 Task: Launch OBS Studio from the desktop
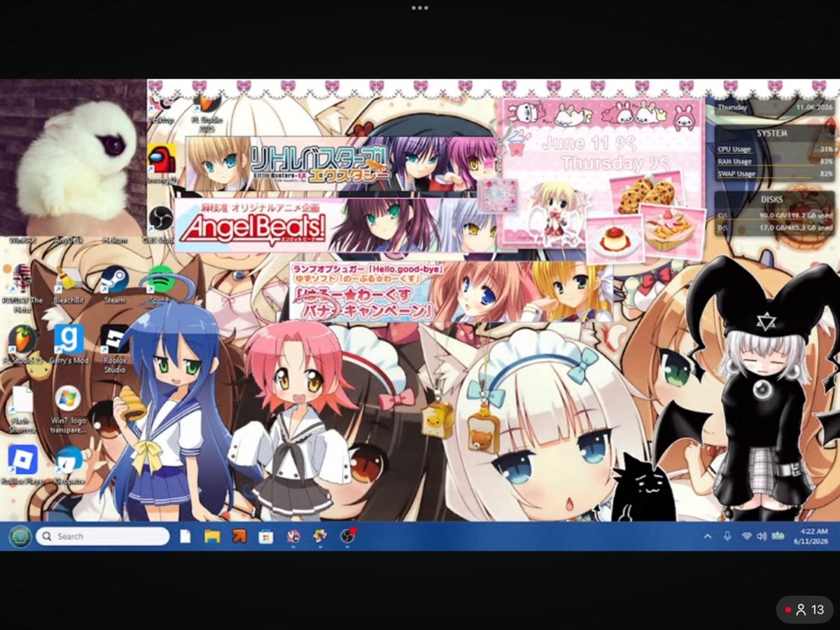[x=161, y=218]
